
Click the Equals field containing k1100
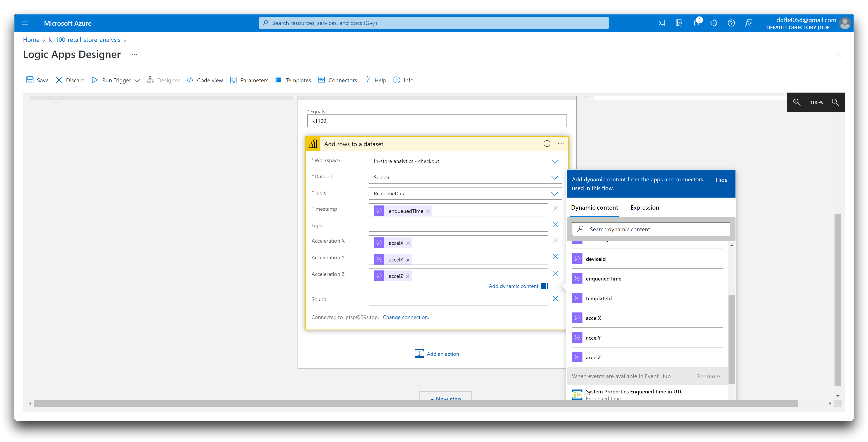coord(437,121)
